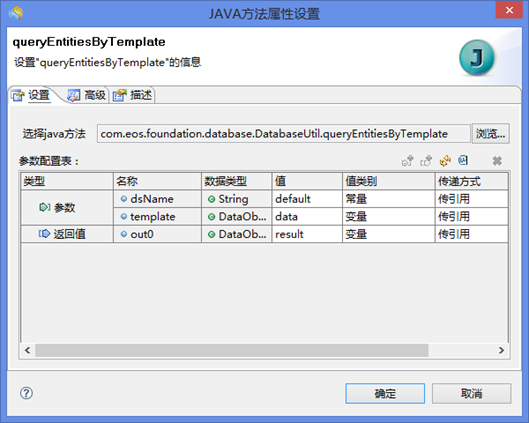Click the 参数 type icon cell
Image resolution: width=529 pixels, height=423 pixels.
tap(67, 207)
